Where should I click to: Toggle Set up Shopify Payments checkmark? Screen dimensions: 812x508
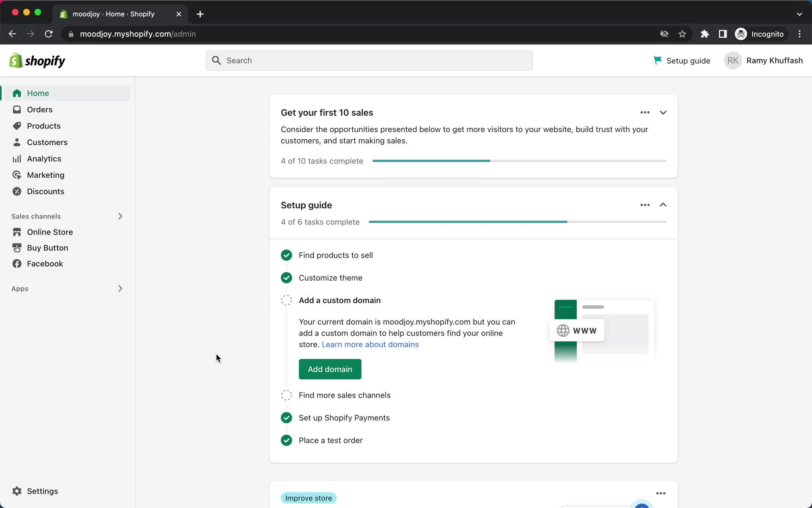coord(286,418)
